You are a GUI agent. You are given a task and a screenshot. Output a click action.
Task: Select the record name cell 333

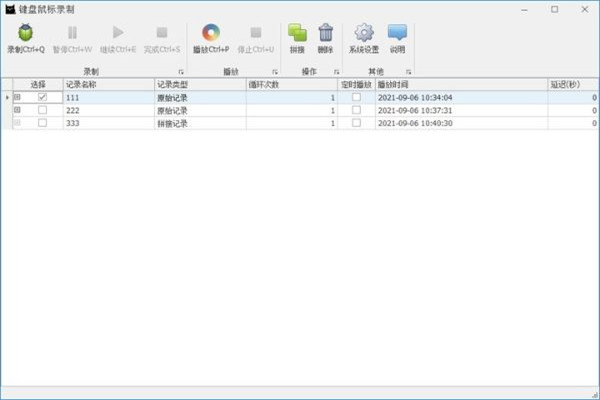(109, 123)
